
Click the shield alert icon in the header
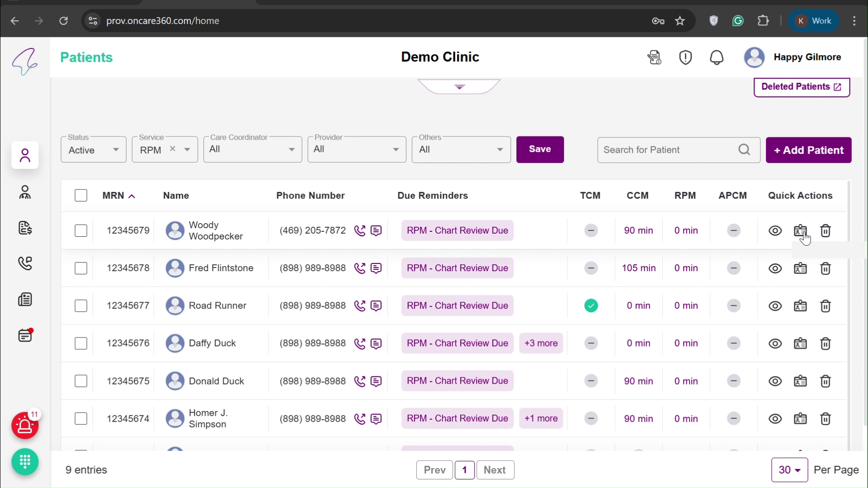pos(685,57)
